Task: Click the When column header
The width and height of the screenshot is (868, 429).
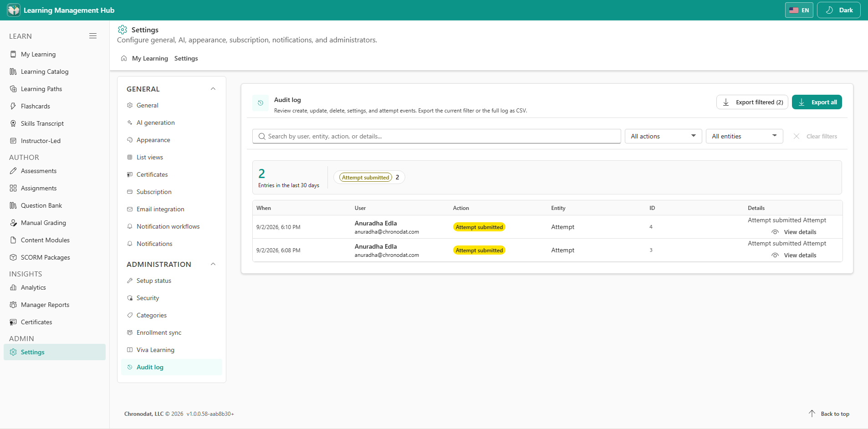Action: click(x=264, y=208)
